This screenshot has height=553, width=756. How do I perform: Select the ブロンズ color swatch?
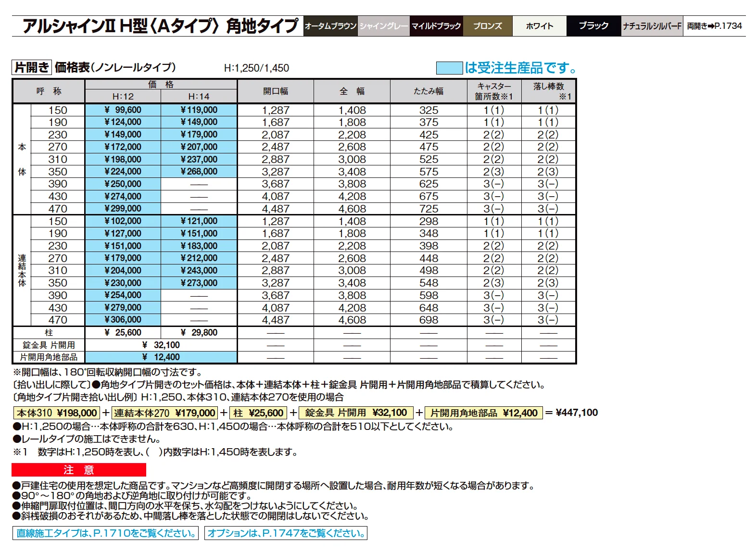tap(488, 26)
